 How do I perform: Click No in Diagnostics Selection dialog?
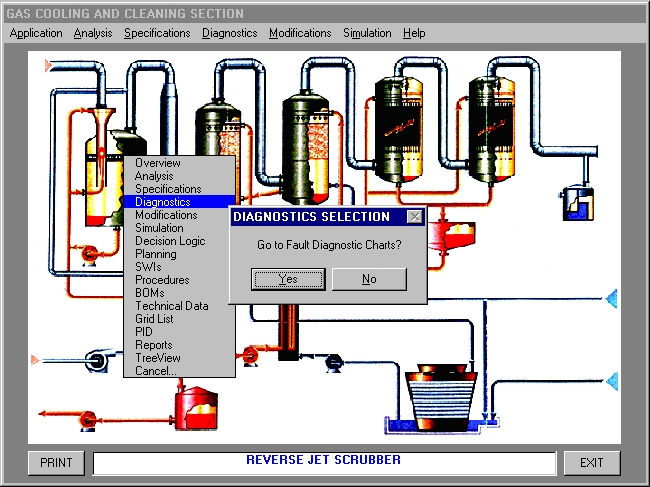coord(369,279)
